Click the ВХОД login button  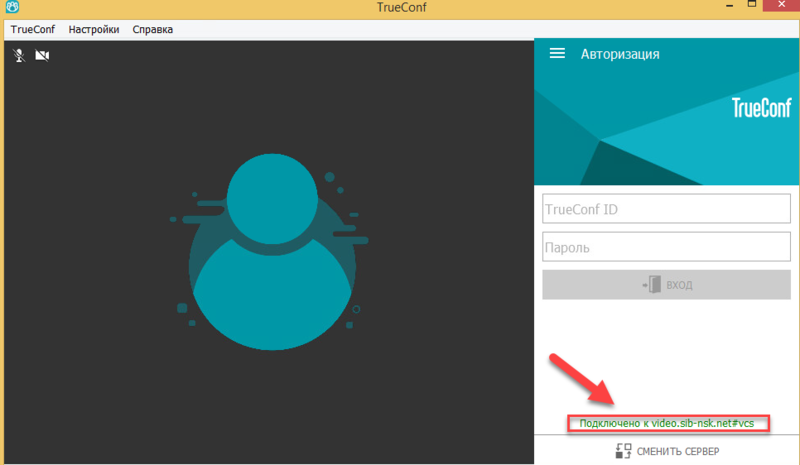[666, 284]
